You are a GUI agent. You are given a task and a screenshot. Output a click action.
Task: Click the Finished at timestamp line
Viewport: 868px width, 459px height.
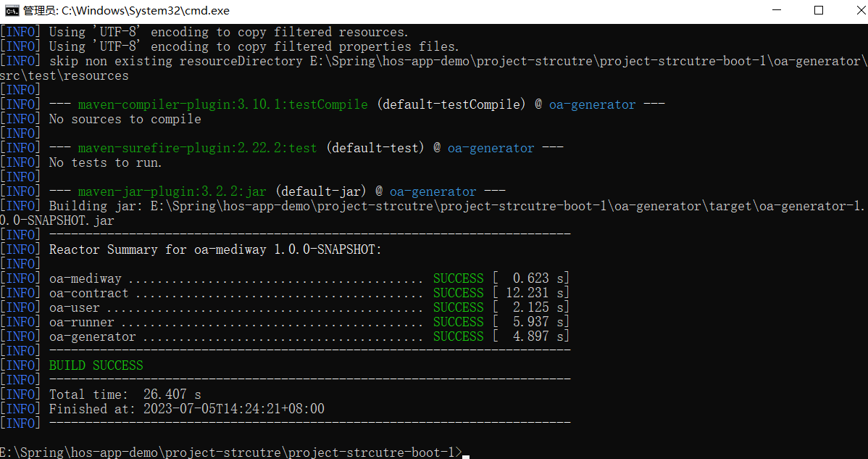point(186,409)
